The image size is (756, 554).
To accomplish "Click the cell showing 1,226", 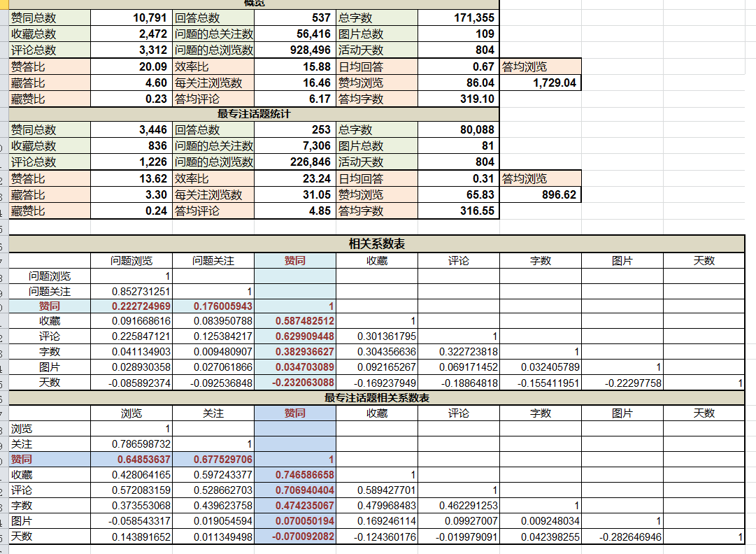I will [131, 162].
